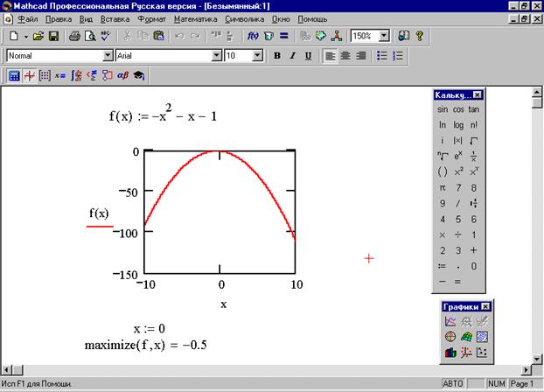The height and width of the screenshot is (392, 544).
Task: Save the worksheet with floppy disk icon
Action: [x=53, y=36]
